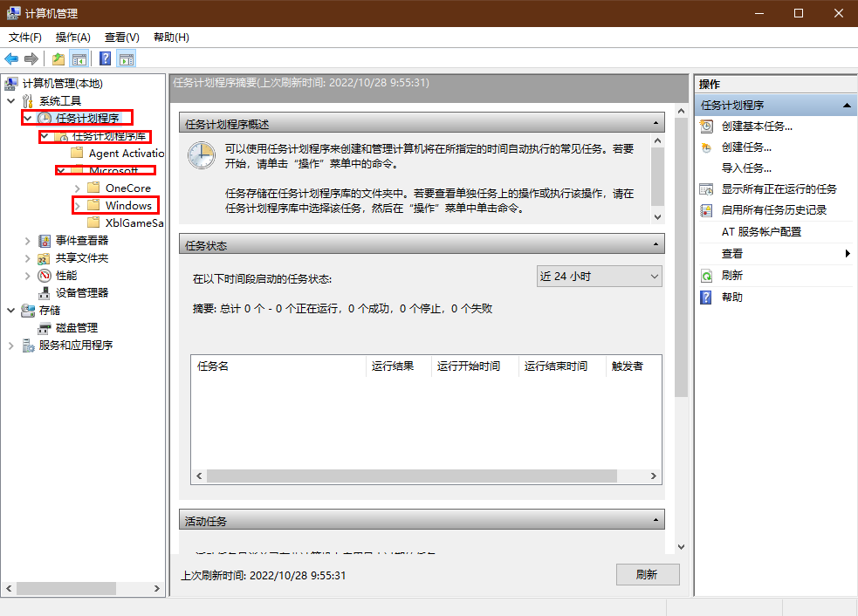The image size is (858, 616).
Task: Click the blue Help toolbar icon
Action: (x=105, y=59)
